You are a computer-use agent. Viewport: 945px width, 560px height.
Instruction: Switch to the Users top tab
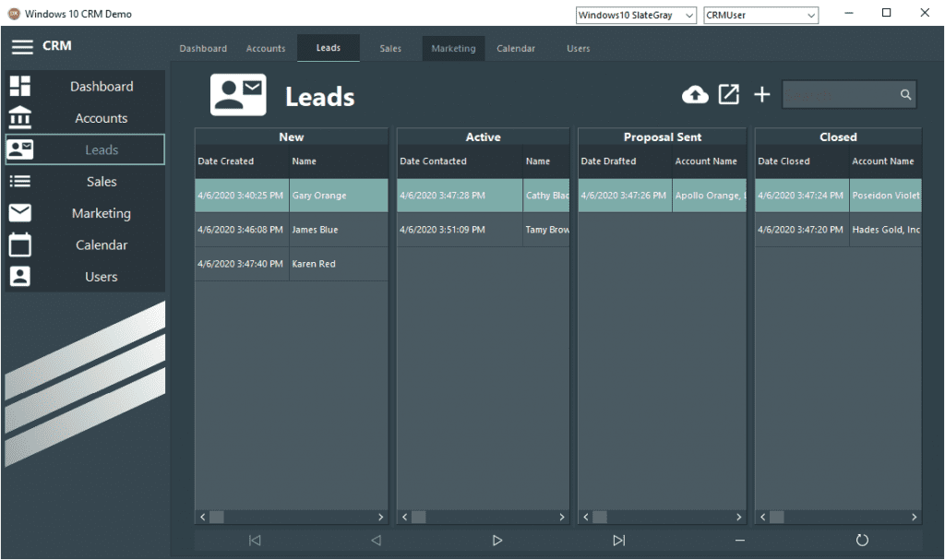pos(579,48)
